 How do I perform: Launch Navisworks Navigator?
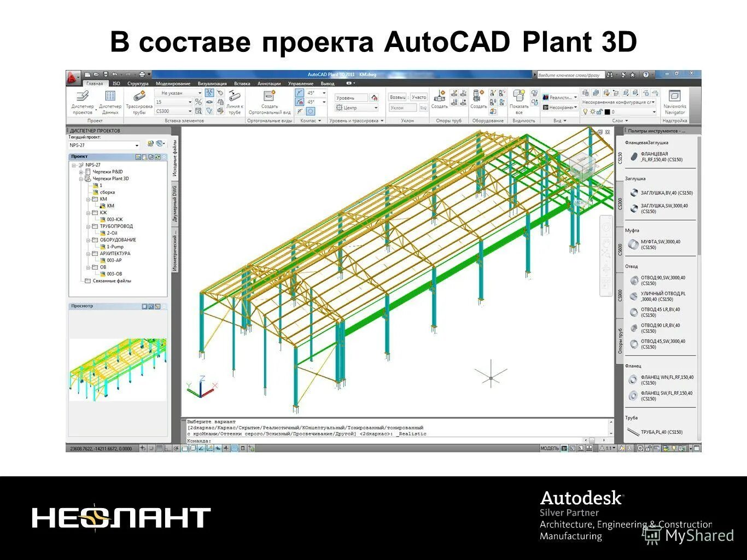click(x=674, y=102)
